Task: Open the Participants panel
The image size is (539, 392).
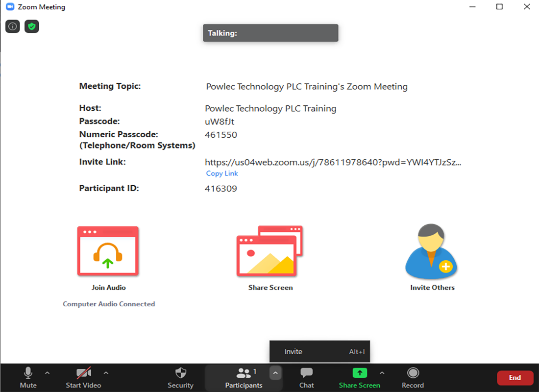Action: (x=244, y=378)
